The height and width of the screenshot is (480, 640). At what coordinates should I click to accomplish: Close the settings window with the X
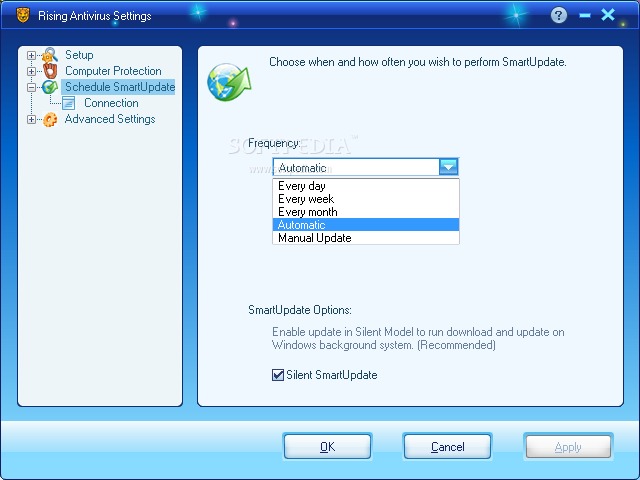pos(608,15)
